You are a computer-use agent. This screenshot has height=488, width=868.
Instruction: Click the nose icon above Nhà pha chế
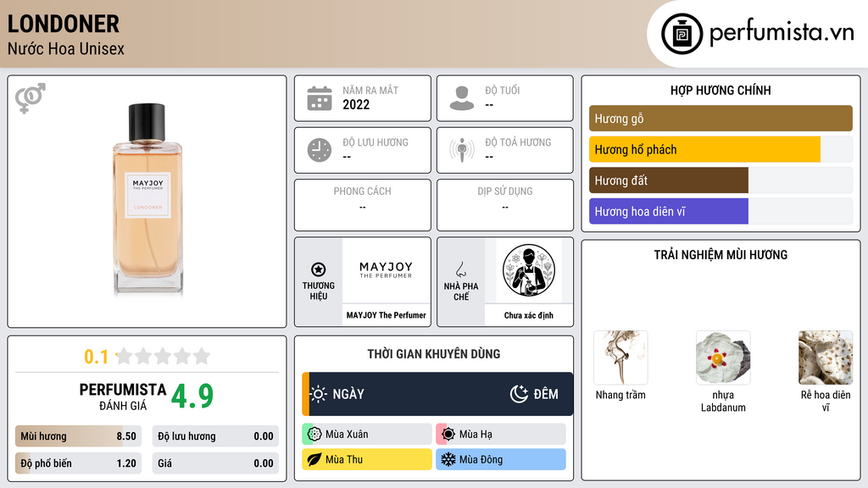tap(461, 269)
